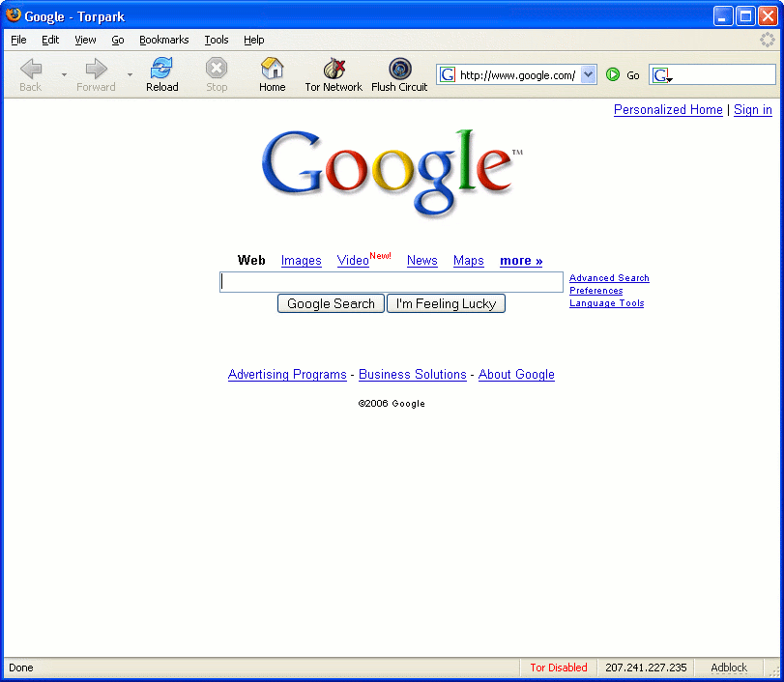784x682 pixels.
Task: Click the Stop loading icon
Action: [x=217, y=69]
